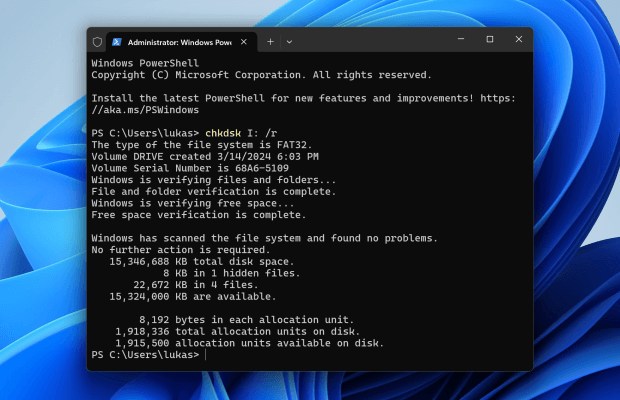
Task: Close the Administrator PowerShell tab
Action: click(x=244, y=42)
